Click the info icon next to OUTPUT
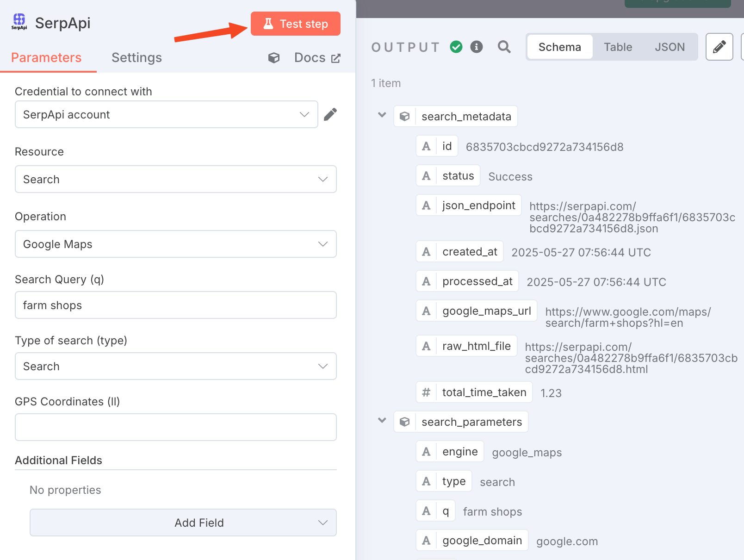 pyautogui.click(x=477, y=47)
